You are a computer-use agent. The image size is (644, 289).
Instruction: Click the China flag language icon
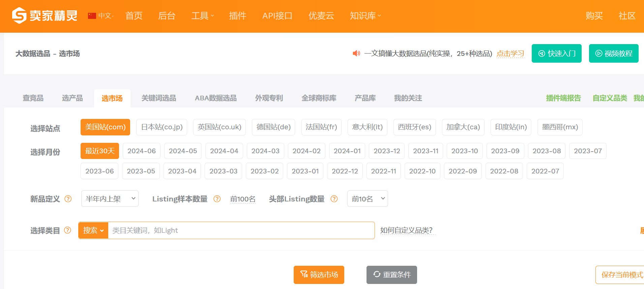pos(92,16)
